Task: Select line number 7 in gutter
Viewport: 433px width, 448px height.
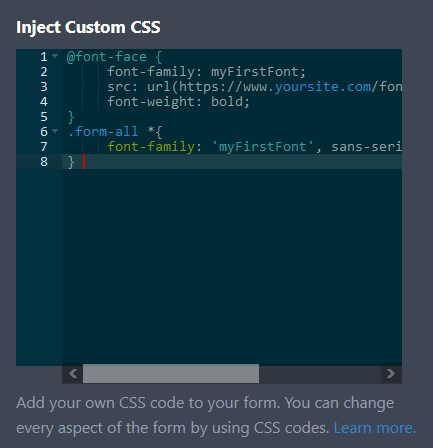Action: click(x=44, y=147)
